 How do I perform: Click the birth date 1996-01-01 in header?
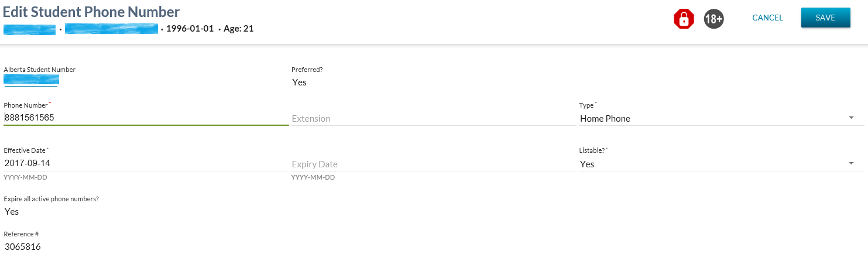190,28
